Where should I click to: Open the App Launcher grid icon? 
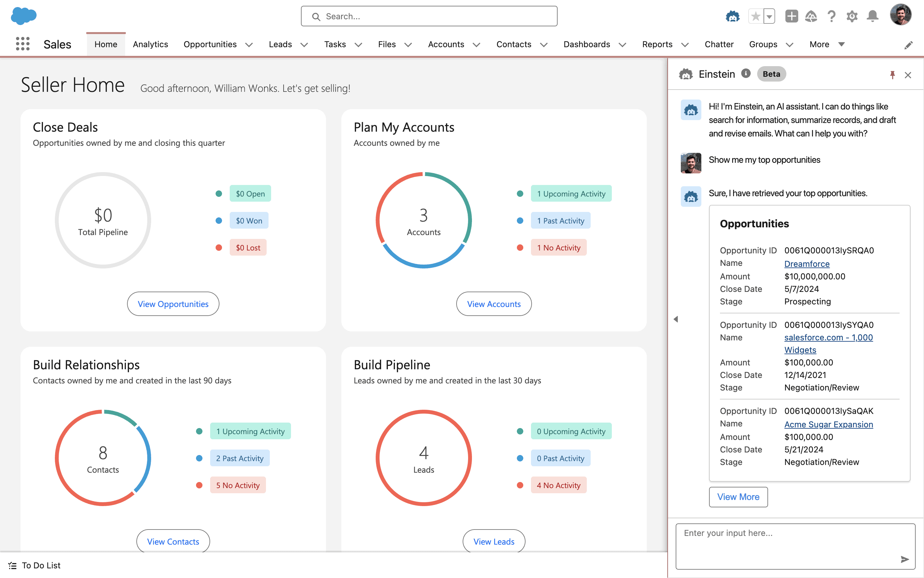23,44
